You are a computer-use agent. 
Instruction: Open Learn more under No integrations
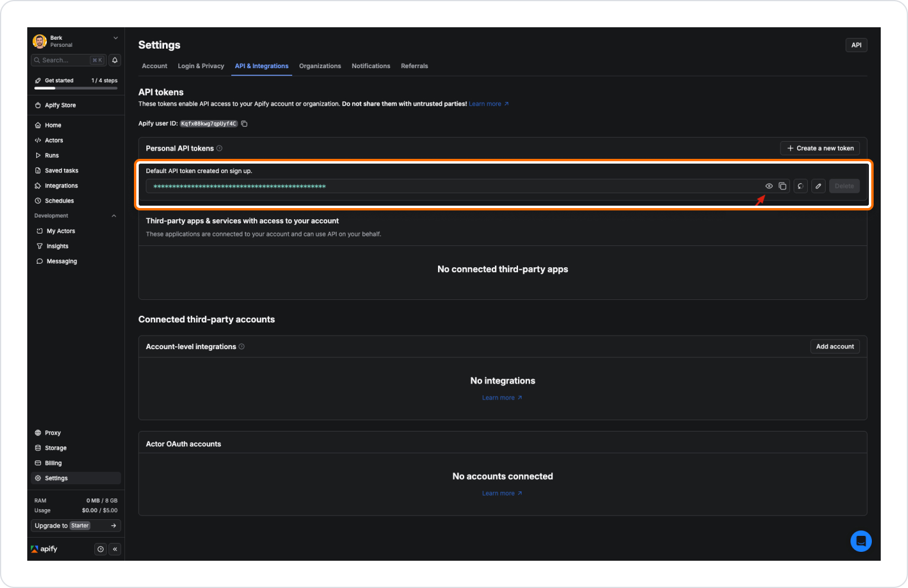point(502,398)
